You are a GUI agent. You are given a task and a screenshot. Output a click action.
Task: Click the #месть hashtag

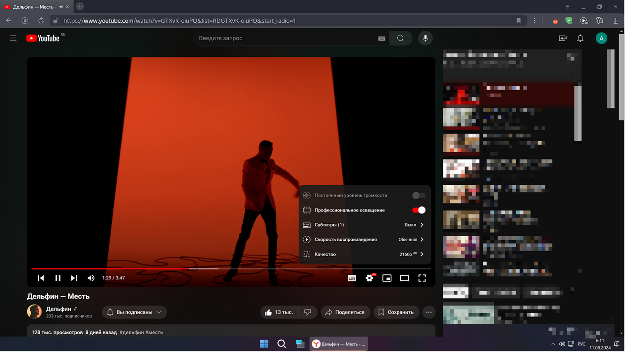(154, 332)
